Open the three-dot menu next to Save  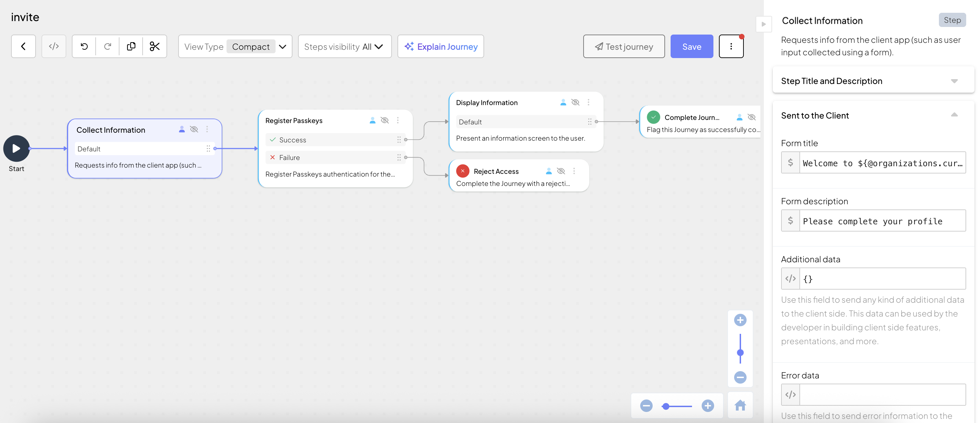pyautogui.click(x=731, y=46)
